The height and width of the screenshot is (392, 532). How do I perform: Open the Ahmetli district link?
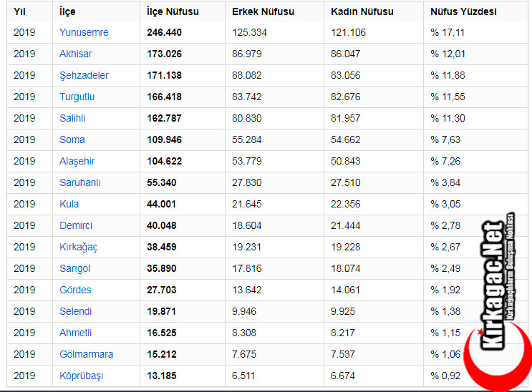[x=75, y=333]
